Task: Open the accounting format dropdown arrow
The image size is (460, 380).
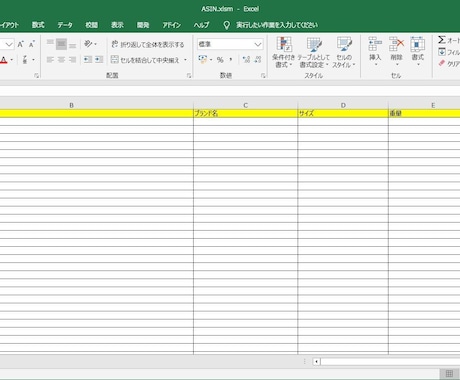Action: coord(211,60)
